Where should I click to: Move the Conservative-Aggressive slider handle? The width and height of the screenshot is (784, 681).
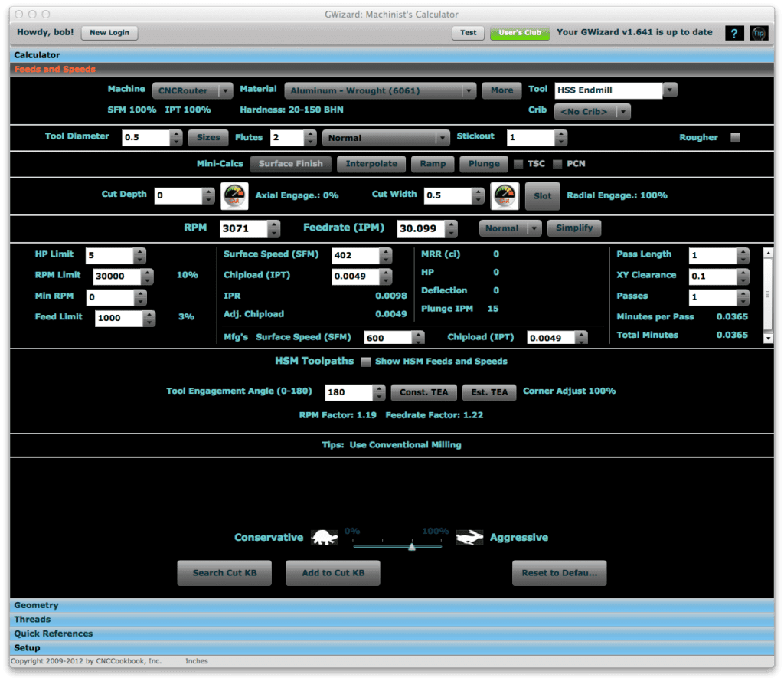click(x=412, y=546)
